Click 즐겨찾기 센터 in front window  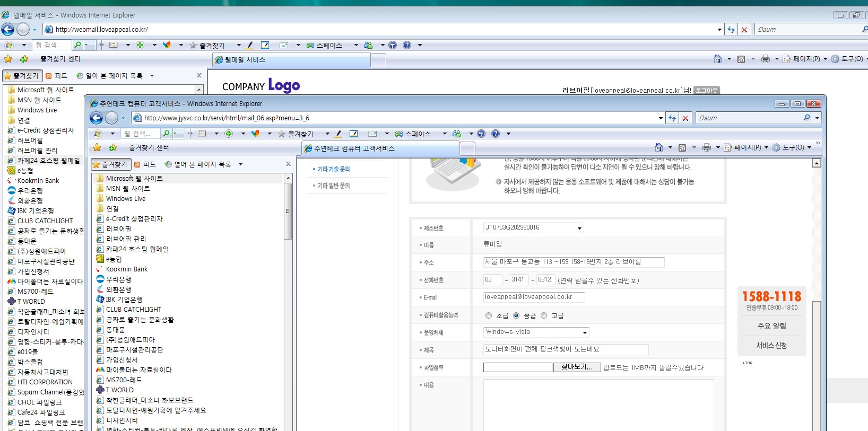pyautogui.click(x=149, y=147)
